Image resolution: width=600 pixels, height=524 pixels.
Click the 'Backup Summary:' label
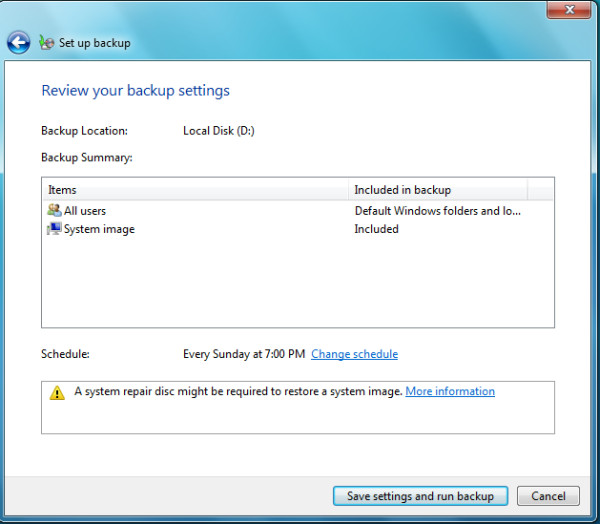(x=87, y=158)
